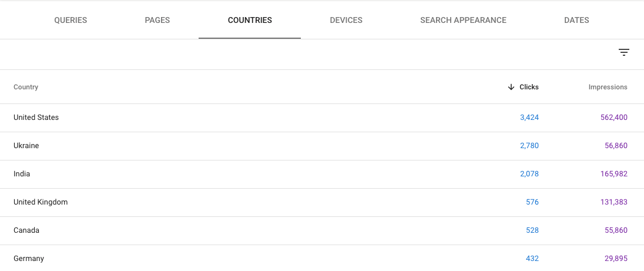Click the 562,400 impressions value

(x=613, y=118)
